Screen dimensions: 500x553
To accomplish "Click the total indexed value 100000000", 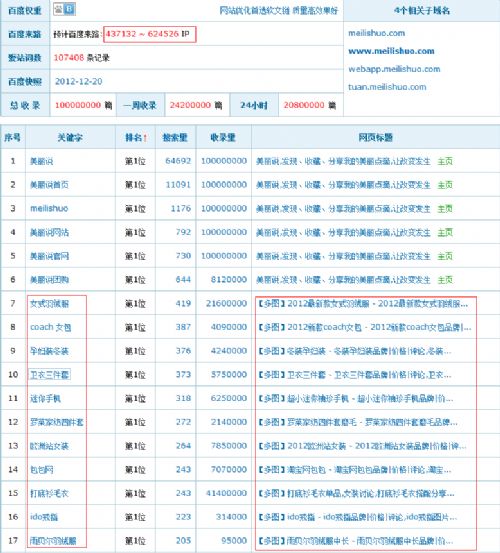I will tap(78, 105).
